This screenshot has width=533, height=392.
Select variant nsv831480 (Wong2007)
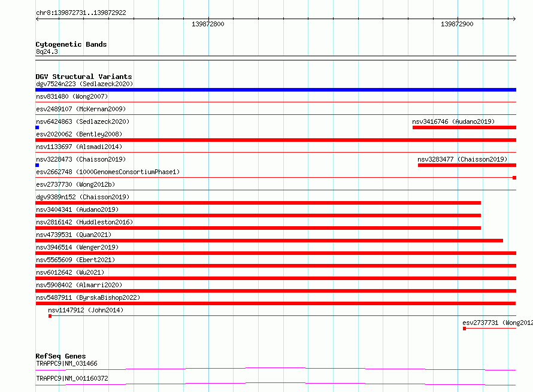(x=72, y=96)
